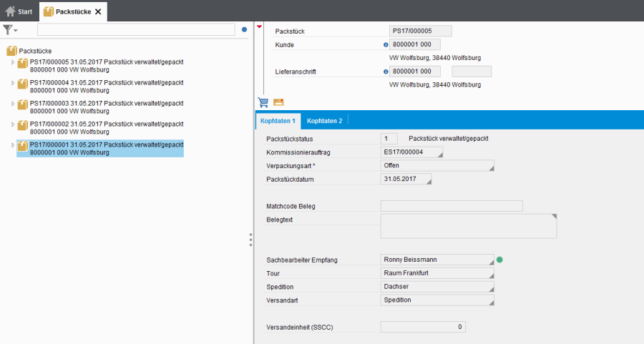Expand tree node PS17/000003

point(13,104)
